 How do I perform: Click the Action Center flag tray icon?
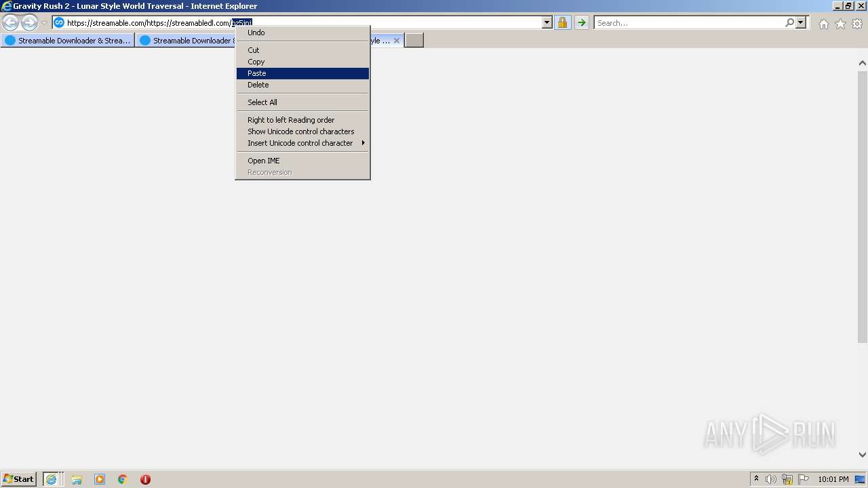coord(804,479)
